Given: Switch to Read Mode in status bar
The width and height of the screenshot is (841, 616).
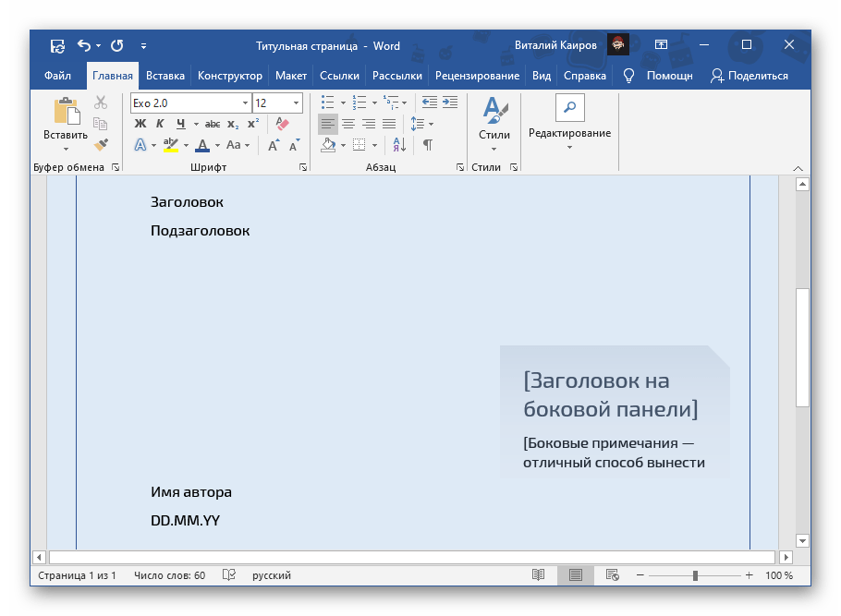Looking at the screenshot, I should (538, 575).
